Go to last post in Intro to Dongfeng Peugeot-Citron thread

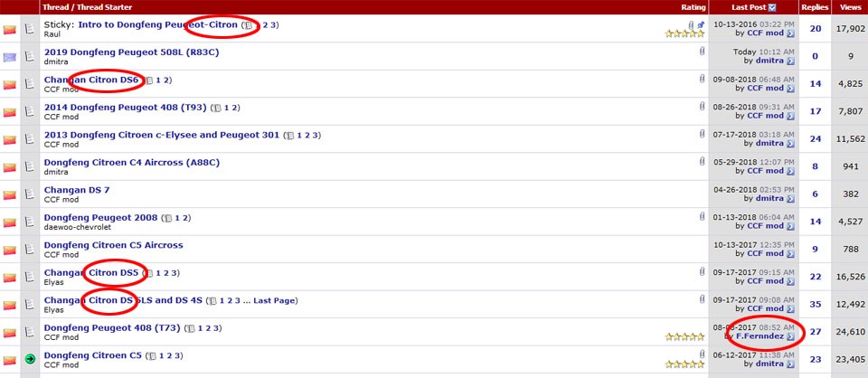790,33
